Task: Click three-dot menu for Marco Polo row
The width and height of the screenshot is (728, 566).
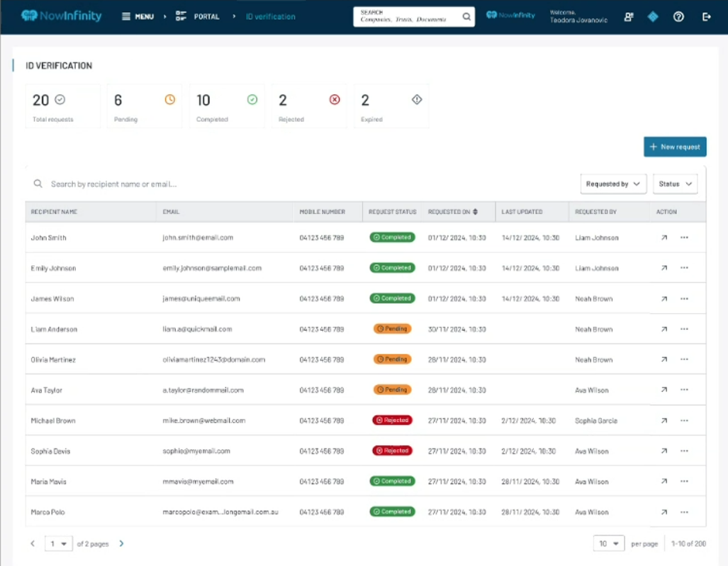Action: tap(685, 512)
